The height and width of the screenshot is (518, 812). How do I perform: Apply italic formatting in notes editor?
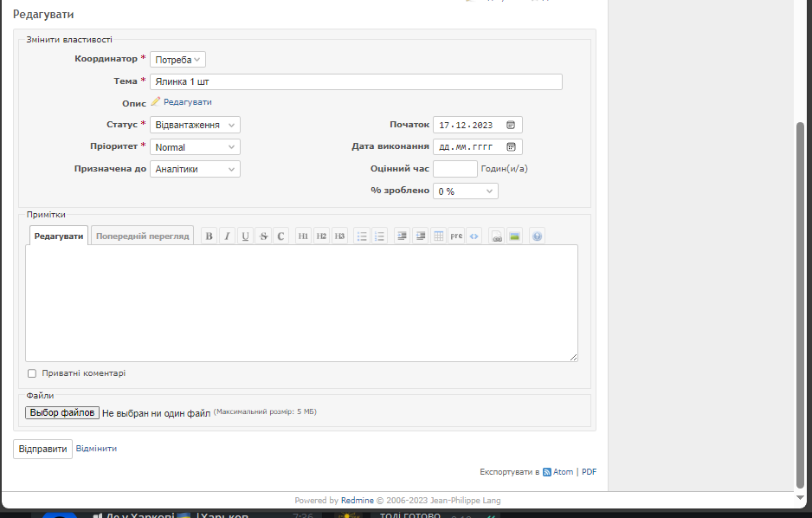(227, 236)
